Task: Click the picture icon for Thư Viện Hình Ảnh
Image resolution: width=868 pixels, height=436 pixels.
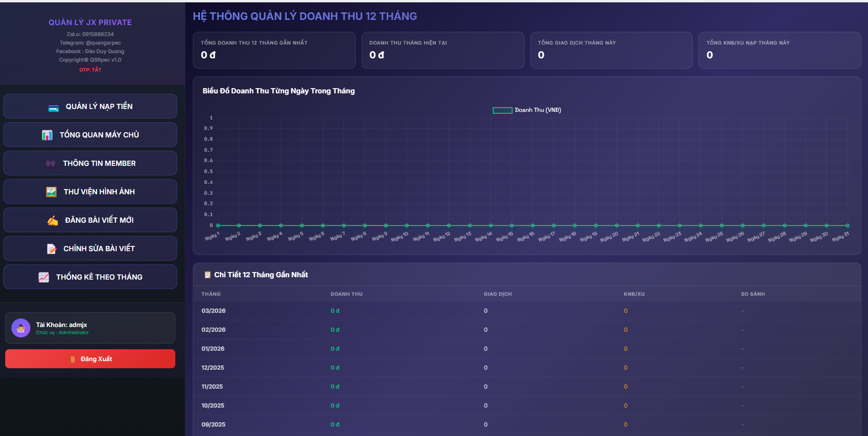Action: (x=51, y=192)
